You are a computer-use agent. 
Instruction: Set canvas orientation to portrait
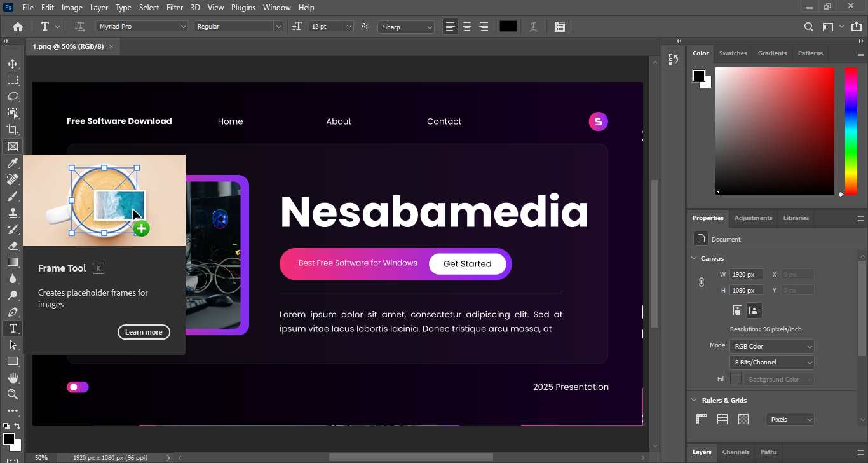pyautogui.click(x=737, y=310)
